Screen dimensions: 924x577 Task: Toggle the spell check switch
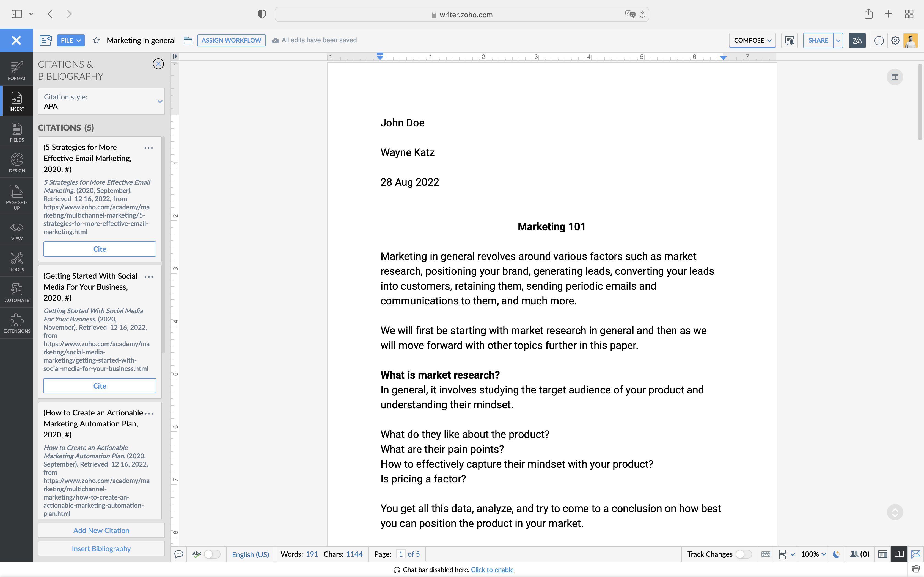tap(212, 554)
